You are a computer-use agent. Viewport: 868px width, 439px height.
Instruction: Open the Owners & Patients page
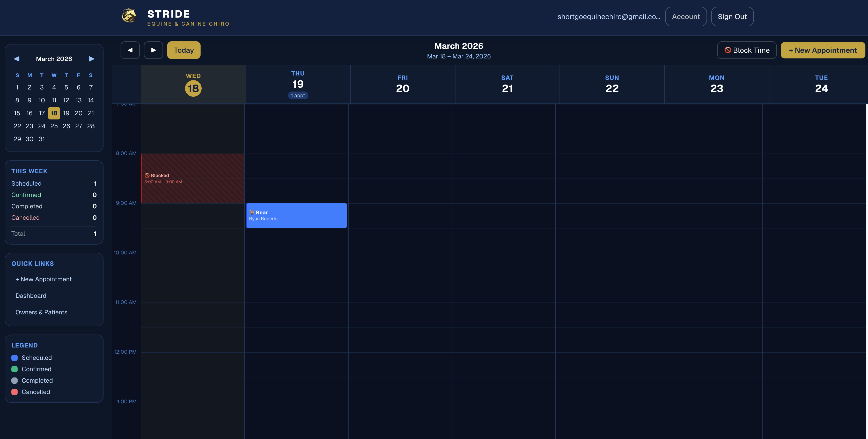click(x=41, y=312)
